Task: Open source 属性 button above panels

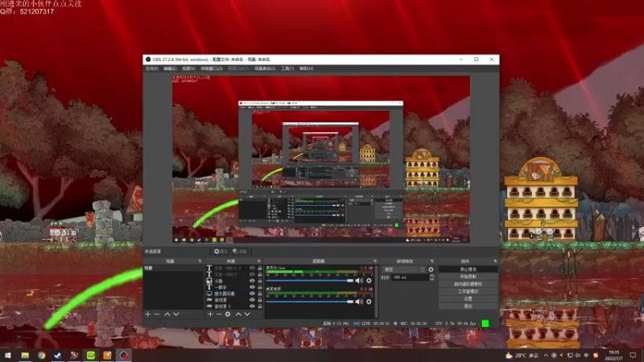Action: coord(221,251)
